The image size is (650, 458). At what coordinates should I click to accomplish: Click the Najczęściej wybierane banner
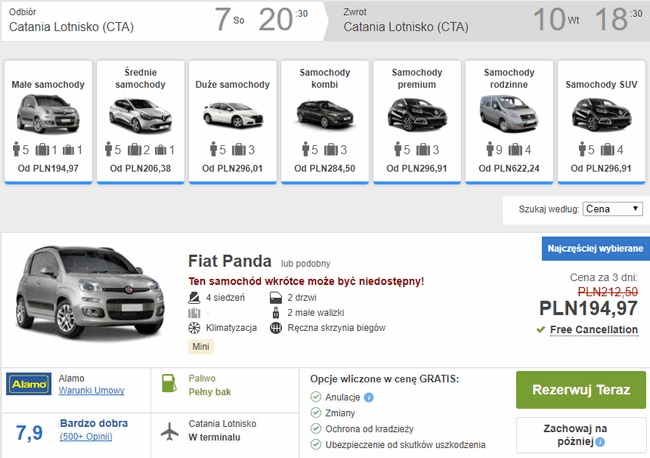(595, 249)
